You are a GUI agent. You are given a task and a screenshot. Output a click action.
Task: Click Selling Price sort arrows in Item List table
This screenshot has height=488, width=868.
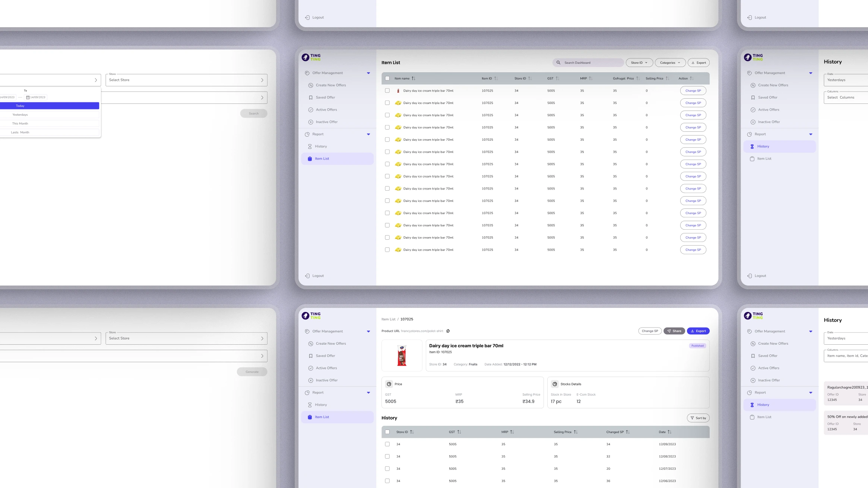point(667,79)
